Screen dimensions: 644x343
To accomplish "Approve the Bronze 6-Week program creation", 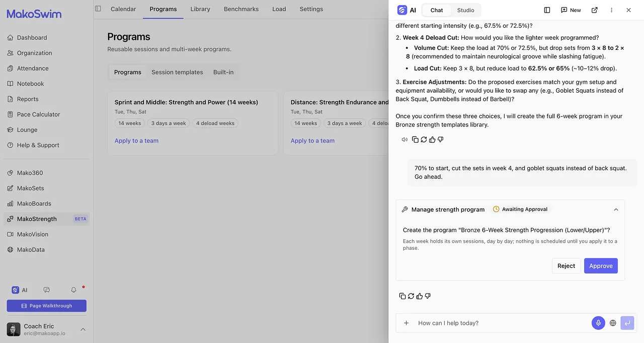I will [x=601, y=266].
